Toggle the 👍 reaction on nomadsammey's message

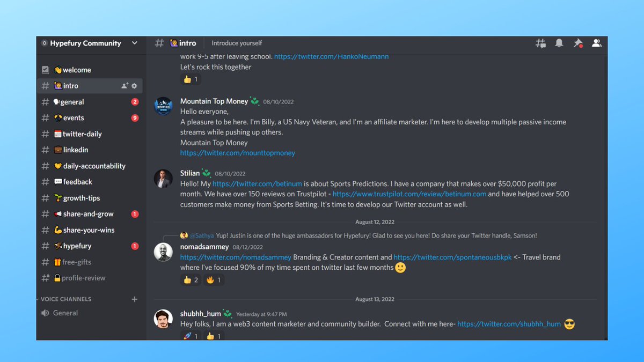click(x=190, y=279)
